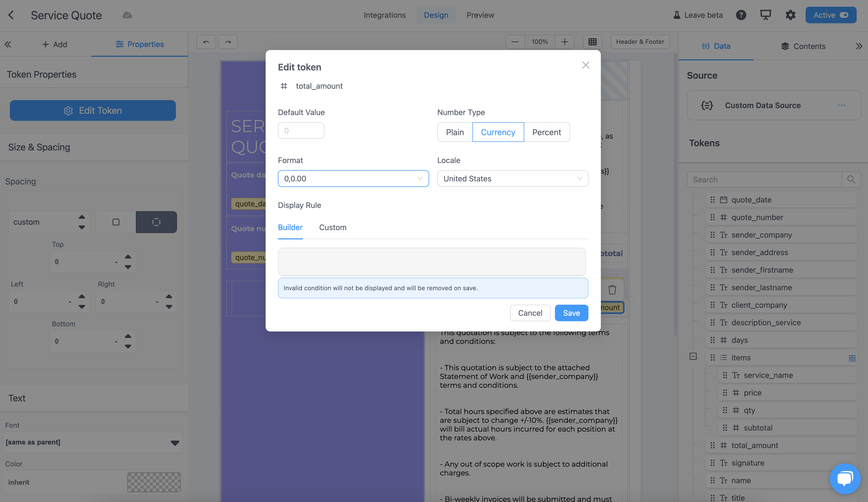868x502 pixels.
Task: Toggle the grid view icon
Action: tap(592, 42)
